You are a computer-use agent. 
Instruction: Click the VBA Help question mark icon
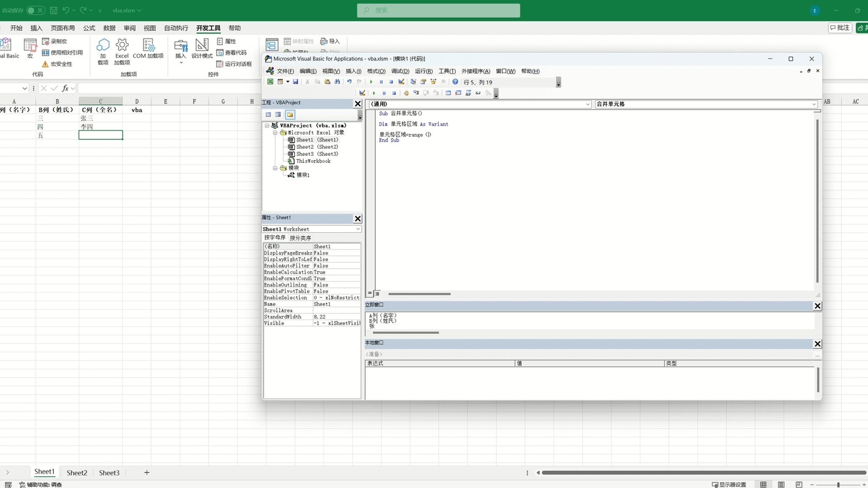pos(455,82)
